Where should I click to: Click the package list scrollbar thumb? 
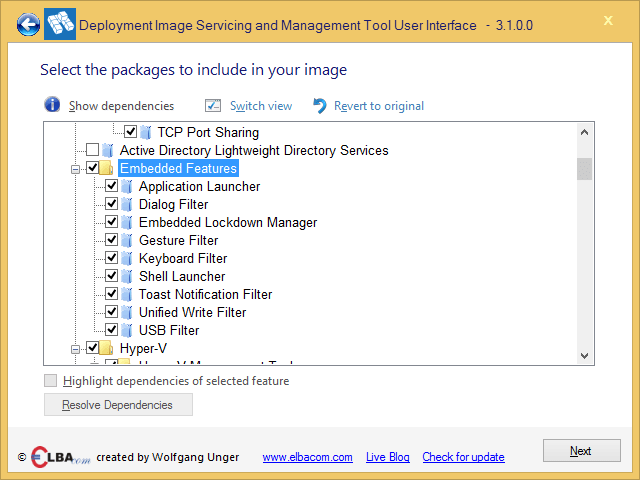(584, 169)
